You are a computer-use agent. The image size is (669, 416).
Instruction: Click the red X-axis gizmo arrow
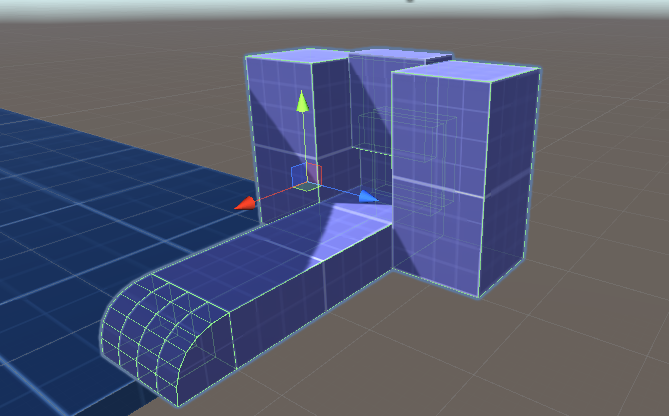pyautogui.click(x=245, y=204)
